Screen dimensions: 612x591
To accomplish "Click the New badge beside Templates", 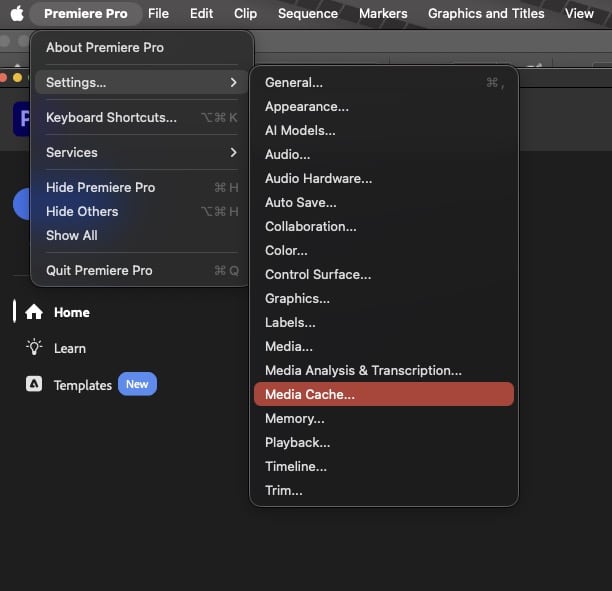I will point(137,384).
